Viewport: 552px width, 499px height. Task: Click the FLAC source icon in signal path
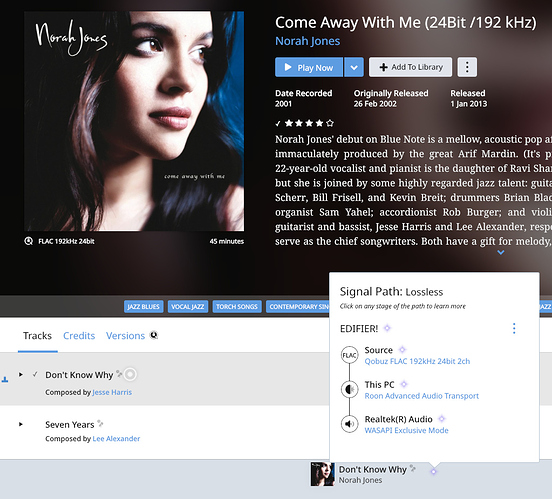349,355
